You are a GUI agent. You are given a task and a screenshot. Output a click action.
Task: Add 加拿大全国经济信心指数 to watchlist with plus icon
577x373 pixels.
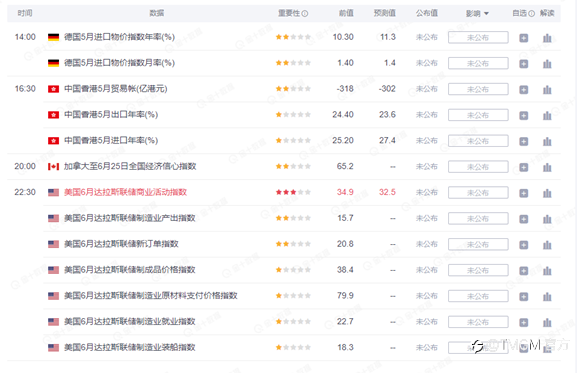point(524,167)
